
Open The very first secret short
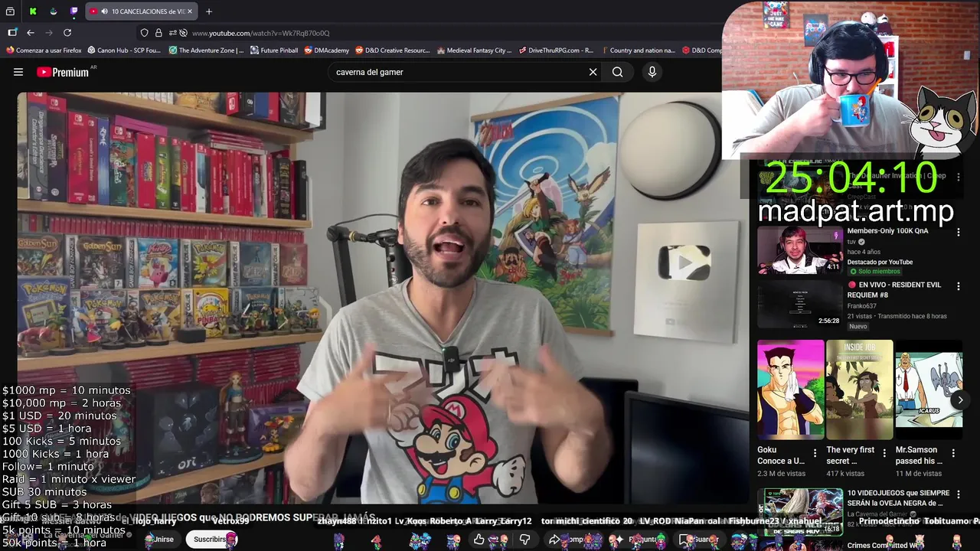click(x=859, y=390)
